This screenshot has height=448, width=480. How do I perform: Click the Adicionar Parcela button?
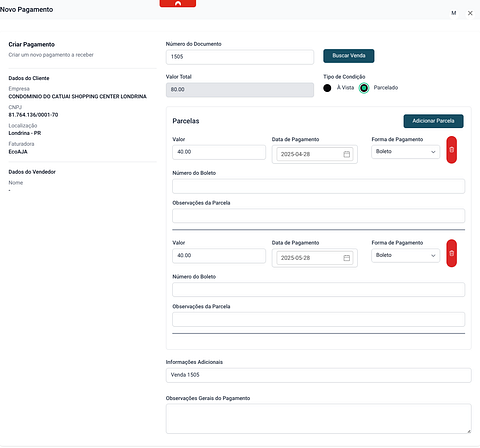433,121
